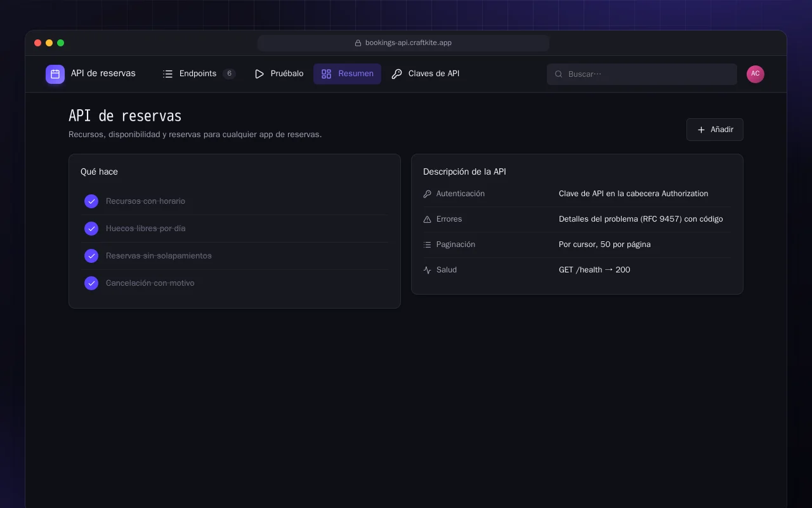The width and height of the screenshot is (812, 508).
Task: Click the 'Reservas sin solapamientos' text
Action: tap(159, 256)
